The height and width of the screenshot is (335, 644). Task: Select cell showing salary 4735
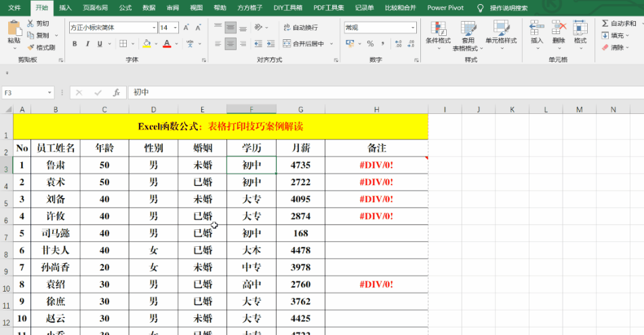[x=300, y=165]
